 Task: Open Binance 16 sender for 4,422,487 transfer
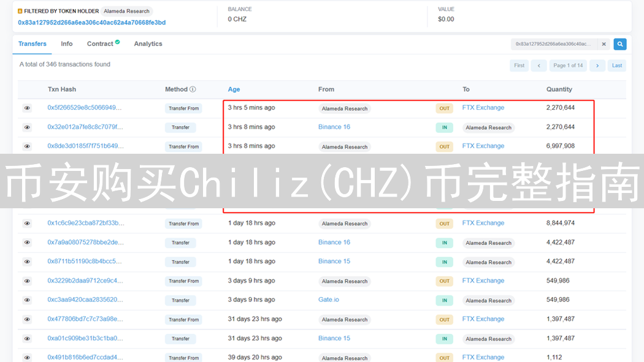(x=334, y=243)
